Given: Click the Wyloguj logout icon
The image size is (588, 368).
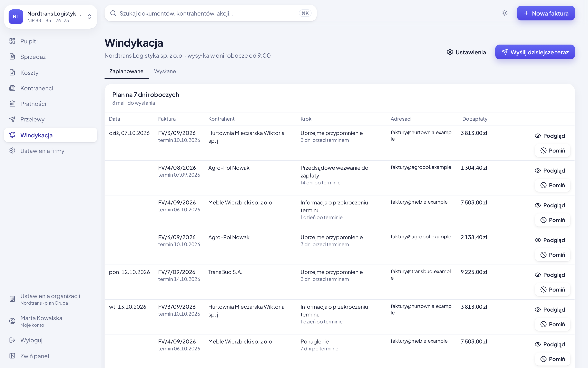Looking at the screenshot, I should (12, 340).
